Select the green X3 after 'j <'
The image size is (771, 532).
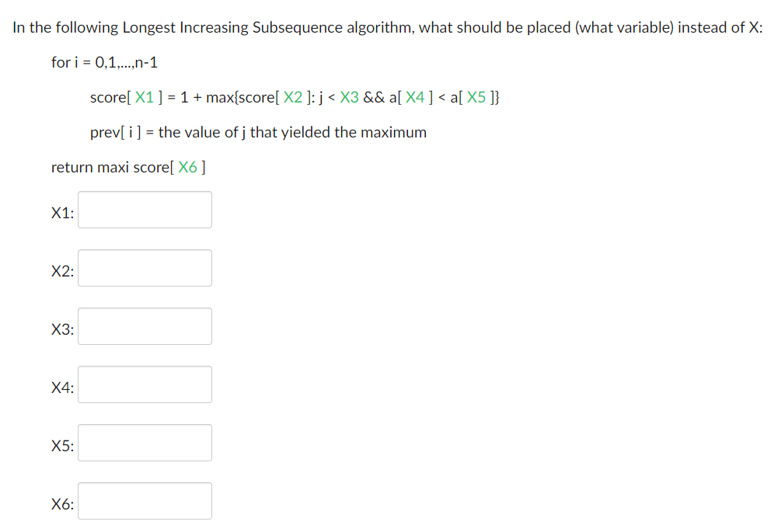tap(349, 97)
